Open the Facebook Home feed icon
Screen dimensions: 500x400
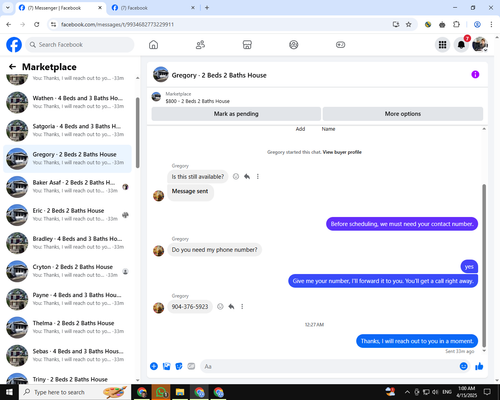[153, 45]
